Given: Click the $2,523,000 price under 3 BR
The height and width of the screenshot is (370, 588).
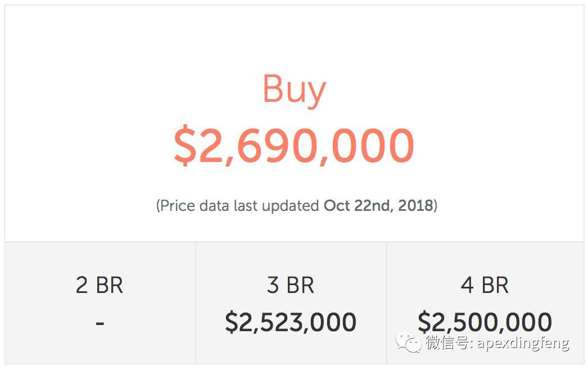Looking at the screenshot, I should click(x=291, y=322).
